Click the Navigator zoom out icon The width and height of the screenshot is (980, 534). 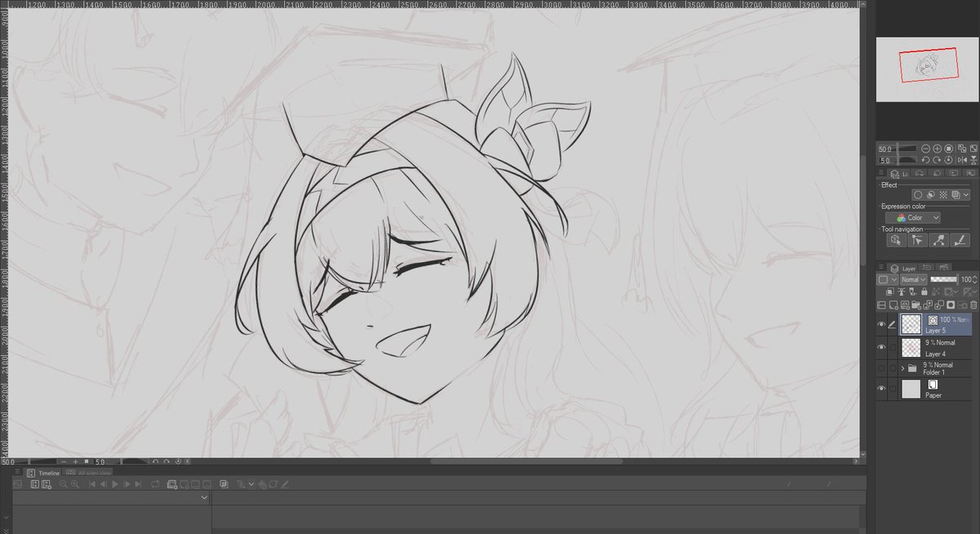pos(925,149)
